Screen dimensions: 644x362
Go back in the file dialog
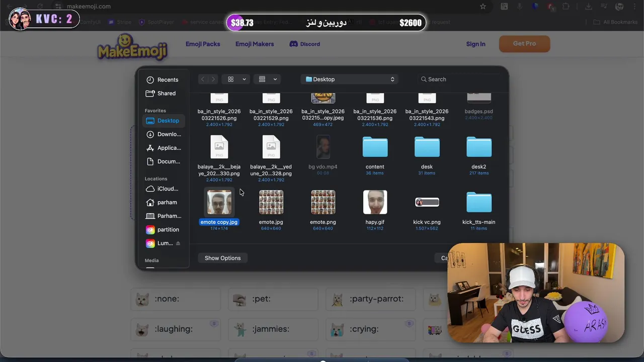pyautogui.click(x=202, y=79)
